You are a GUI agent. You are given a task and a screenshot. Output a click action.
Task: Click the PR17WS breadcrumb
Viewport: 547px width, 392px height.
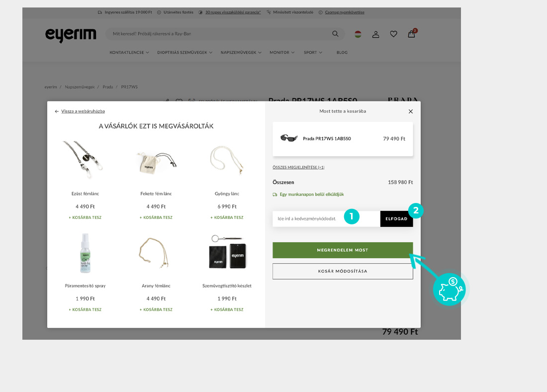[x=129, y=87]
